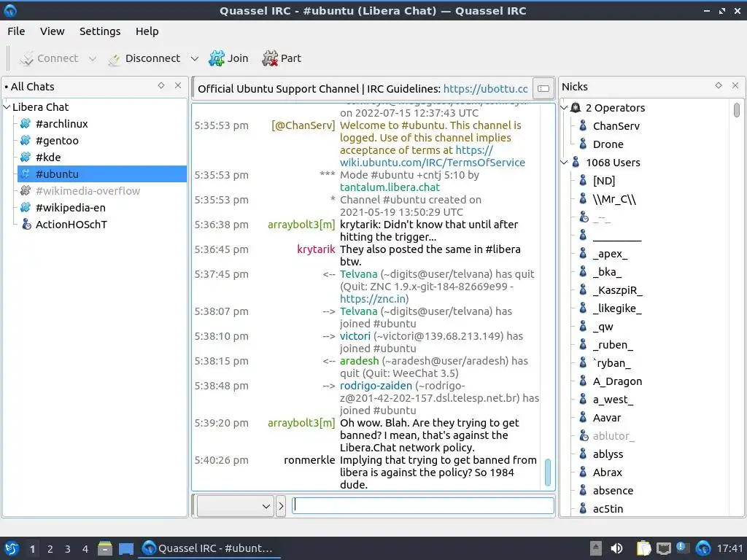Select the #wikipedia-en channel icon

click(x=26, y=208)
